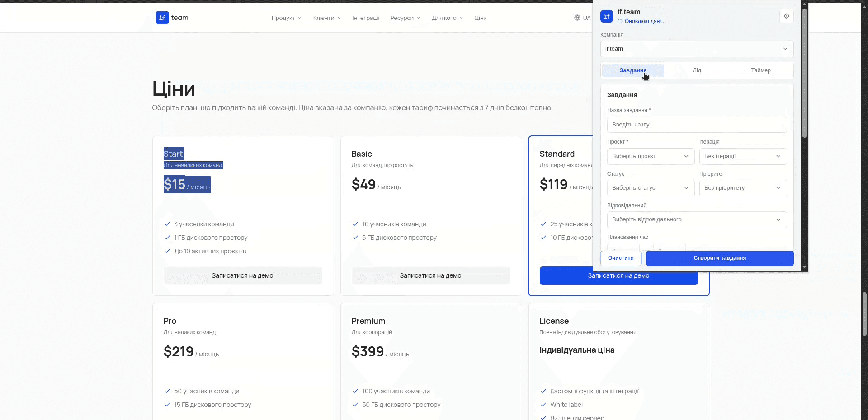
Task: Click Записатися на демо in Basic plan
Action: [431, 275]
